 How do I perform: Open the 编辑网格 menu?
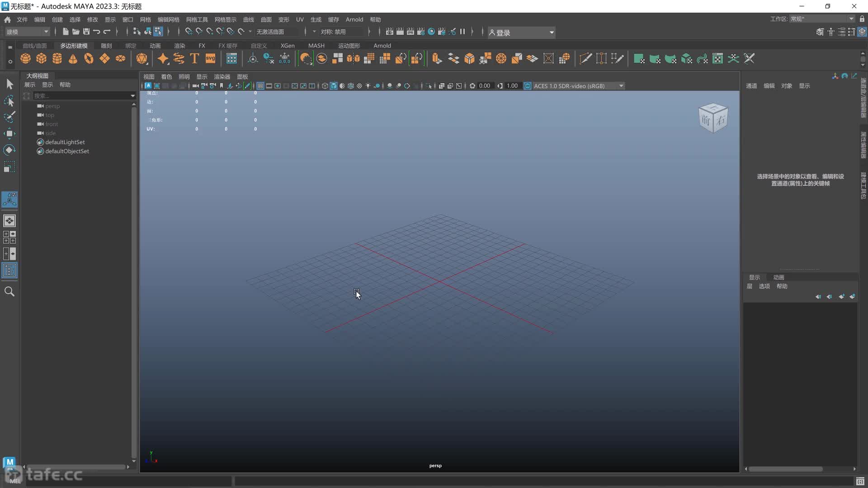tap(168, 19)
